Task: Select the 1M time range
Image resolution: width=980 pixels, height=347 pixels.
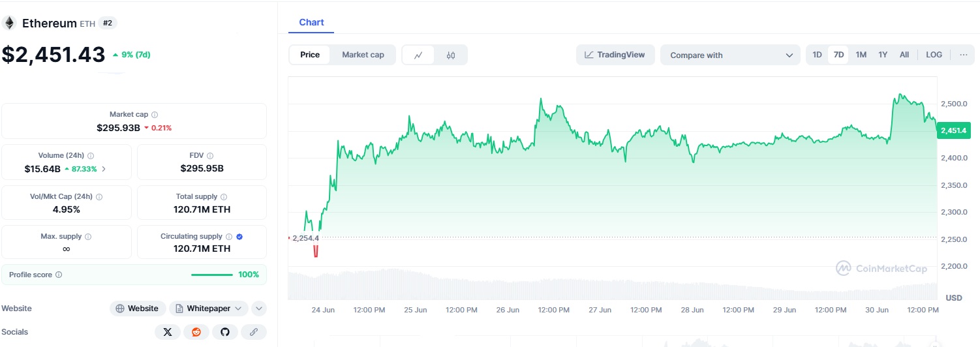Action: 861,55
